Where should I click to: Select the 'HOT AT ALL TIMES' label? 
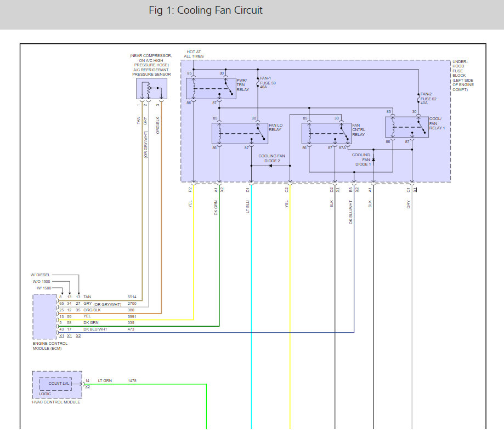[x=194, y=54]
